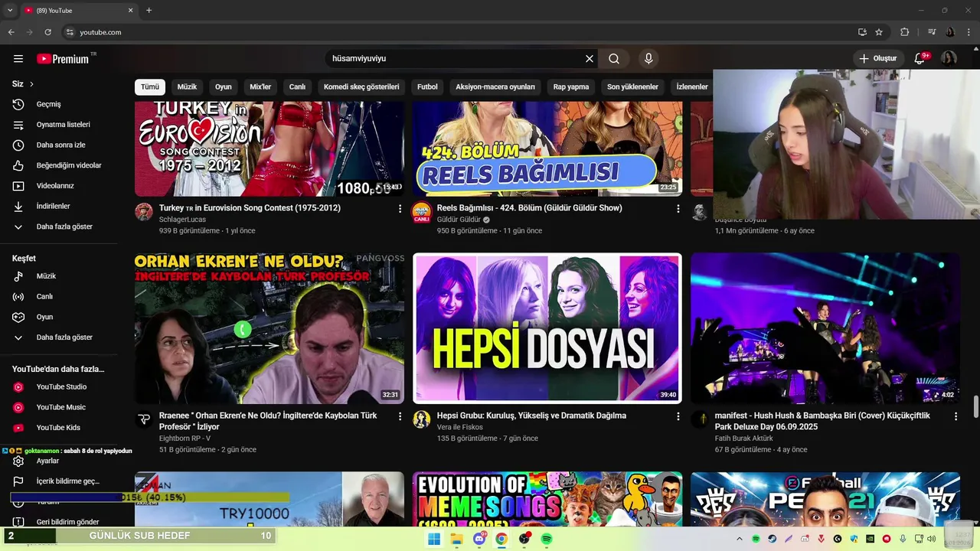
Task: Reload the page in Chrome
Action: (47, 32)
